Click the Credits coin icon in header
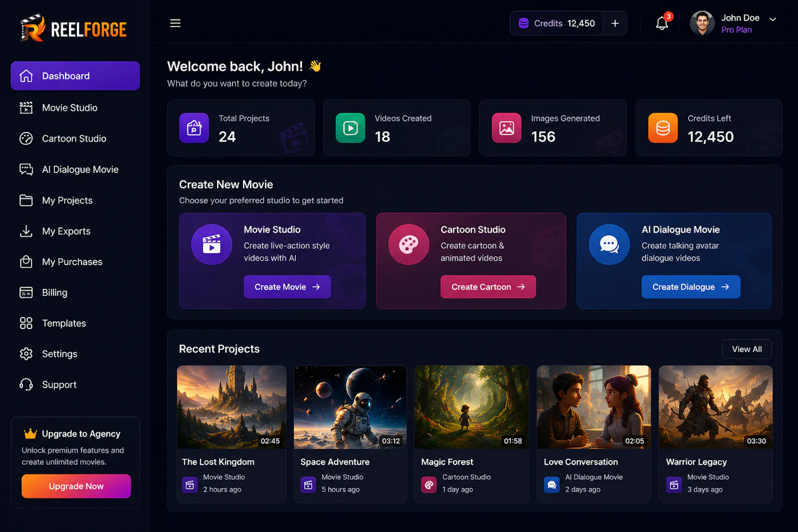 point(524,23)
